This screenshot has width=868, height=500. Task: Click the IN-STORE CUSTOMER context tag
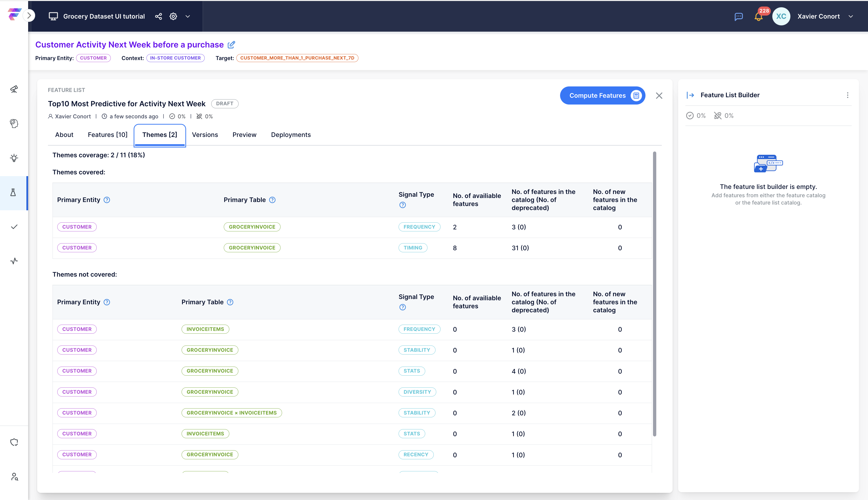(x=175, y=58)
